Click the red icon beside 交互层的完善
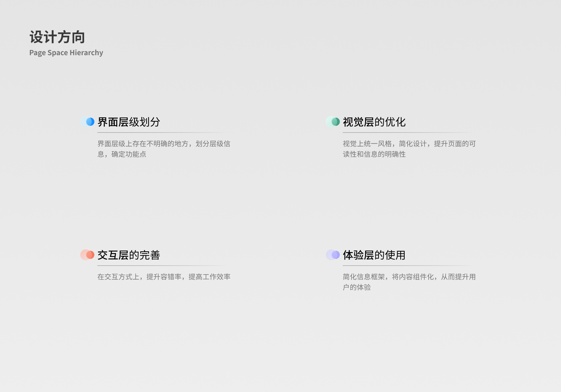Screen dimensions: 561x392 [x=87, y=255]
